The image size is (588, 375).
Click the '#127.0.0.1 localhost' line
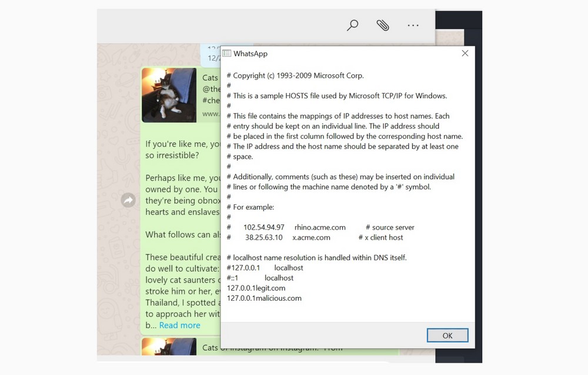pyautogui.click(x=265, y=268)
